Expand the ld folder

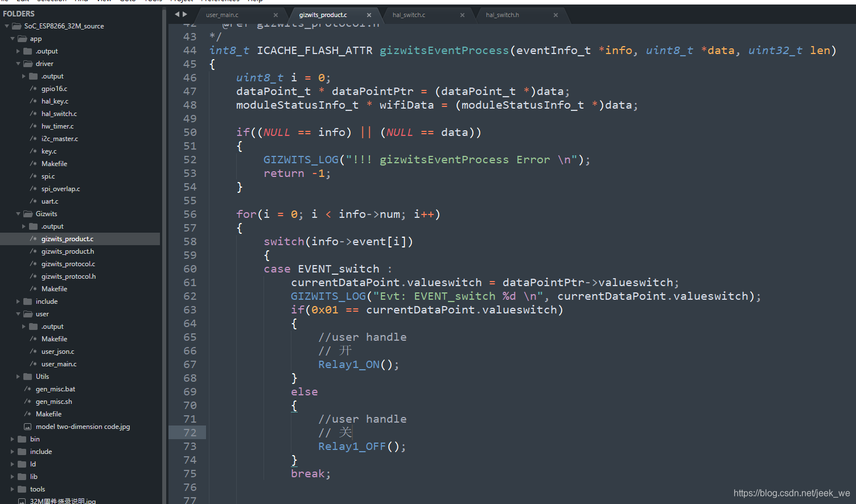pyautogui.click(x=13, y=464)
